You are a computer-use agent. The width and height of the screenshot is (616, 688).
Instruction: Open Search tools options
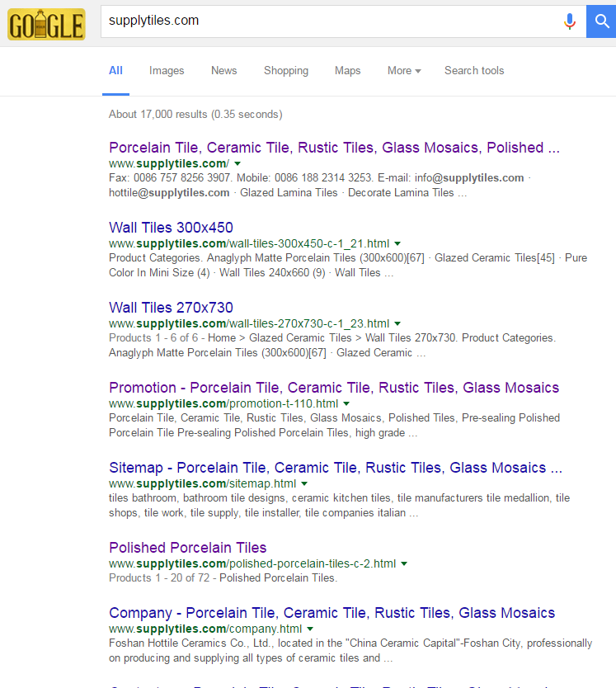click(x=474, y=71)
